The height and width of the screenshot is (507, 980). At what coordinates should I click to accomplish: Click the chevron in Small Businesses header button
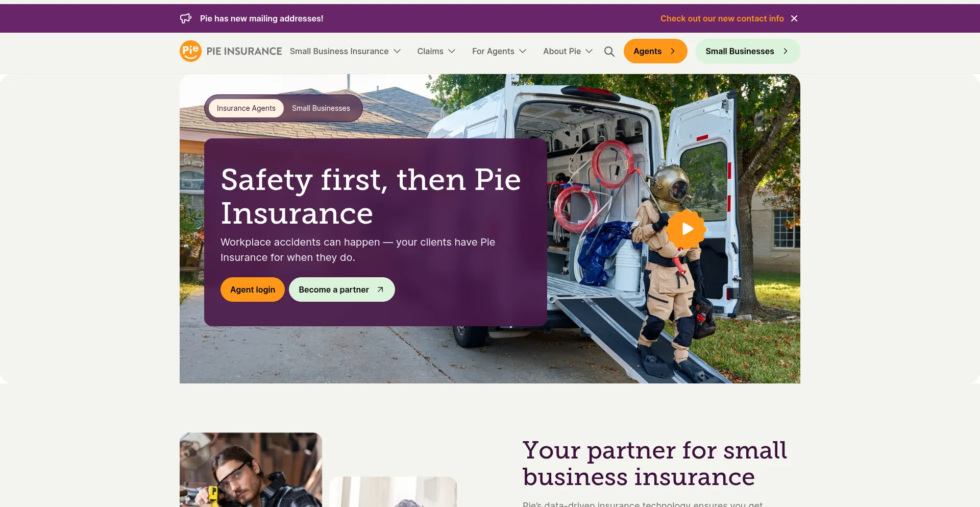pyautogui.click(x=786, y=51)
